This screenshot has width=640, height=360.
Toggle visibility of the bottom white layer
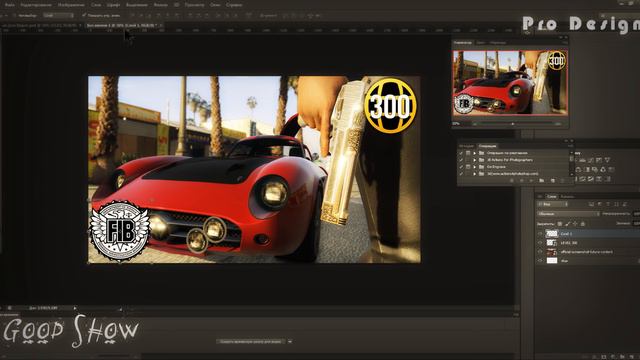click(540, 260)
